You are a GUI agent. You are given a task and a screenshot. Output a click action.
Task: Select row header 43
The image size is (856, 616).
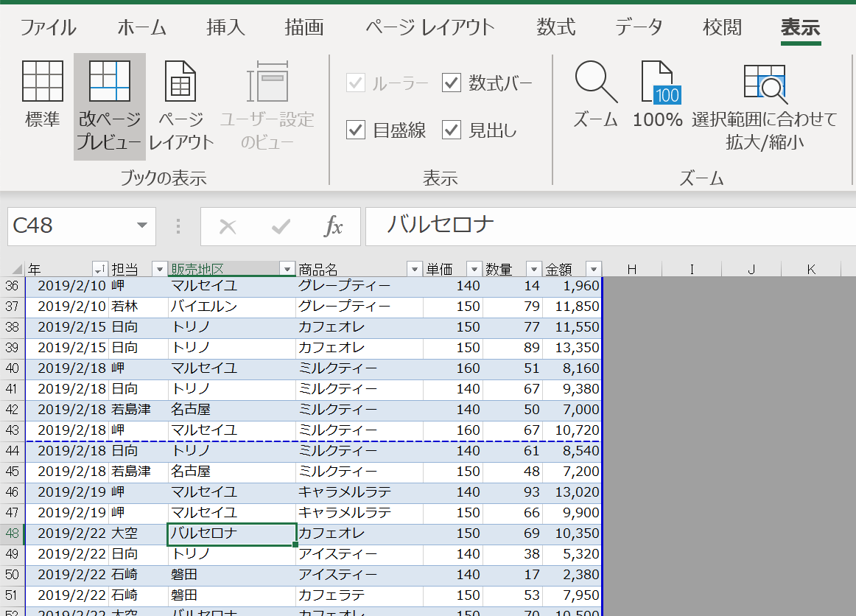point(12,430)
